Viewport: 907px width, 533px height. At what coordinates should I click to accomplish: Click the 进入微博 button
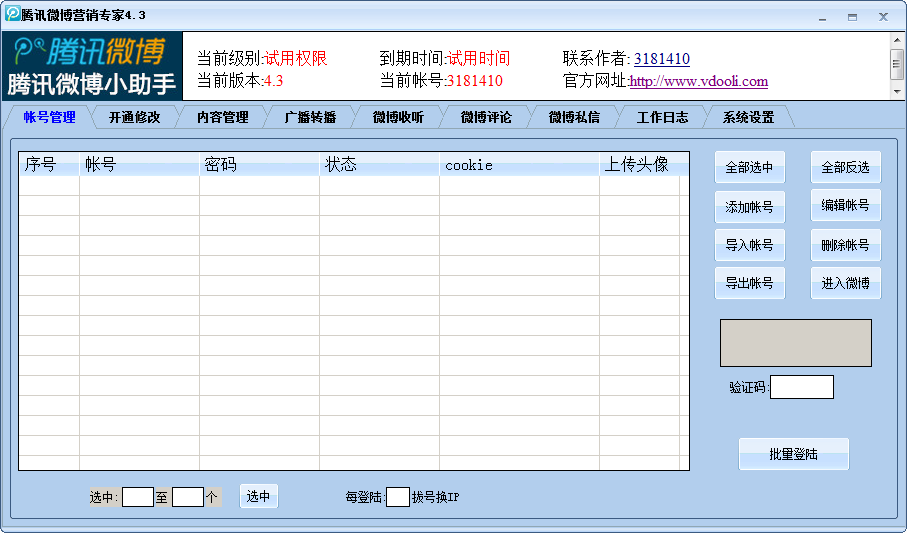pyautogui.click(x=846, y=283)
